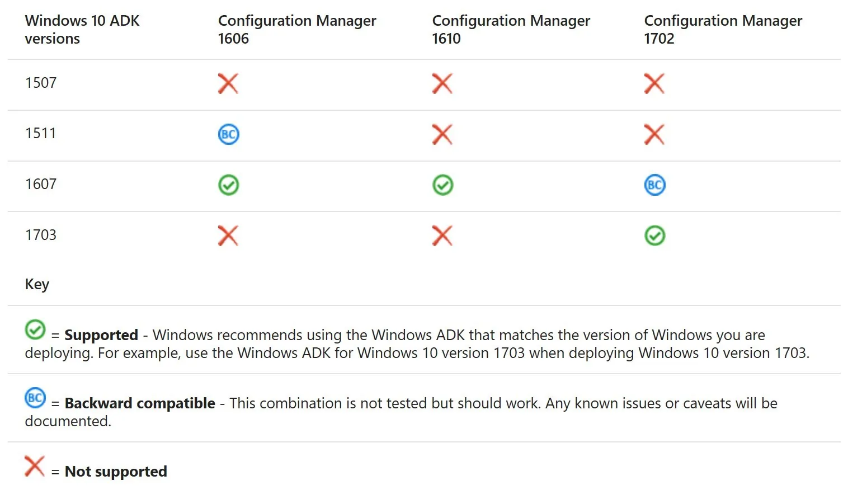Click the red X for ADK 1511 under Configuration Manager 1702

coord(654,134)
